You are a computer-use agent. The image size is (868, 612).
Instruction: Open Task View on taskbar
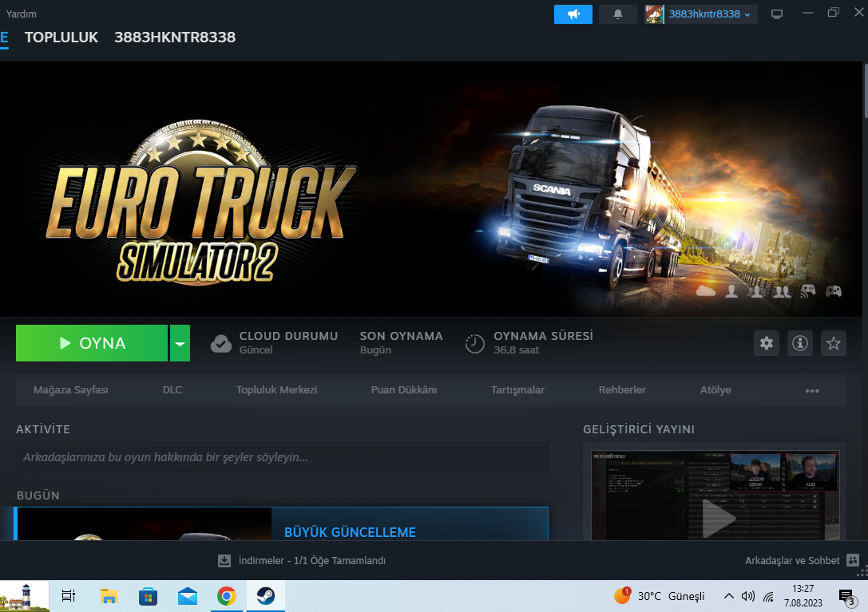pos(68,596)
